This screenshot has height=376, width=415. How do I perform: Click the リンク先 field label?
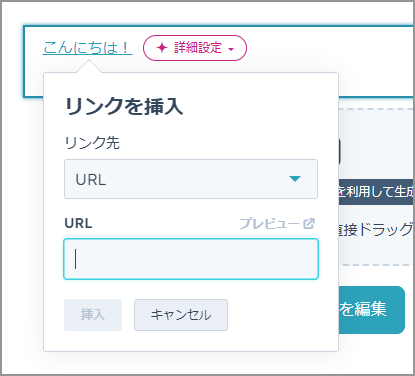pyautogui.click(x=92, y=143)
